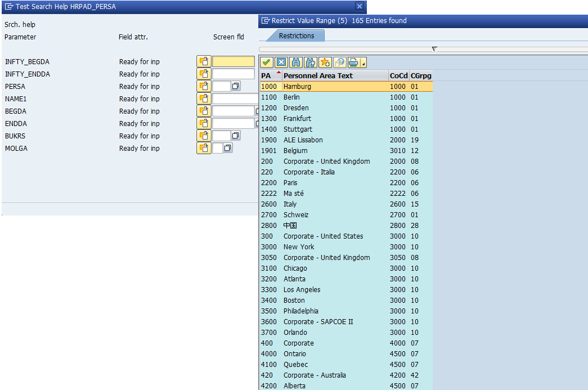Select the Berlin row
588x390 pixels.
click(346, 97)
